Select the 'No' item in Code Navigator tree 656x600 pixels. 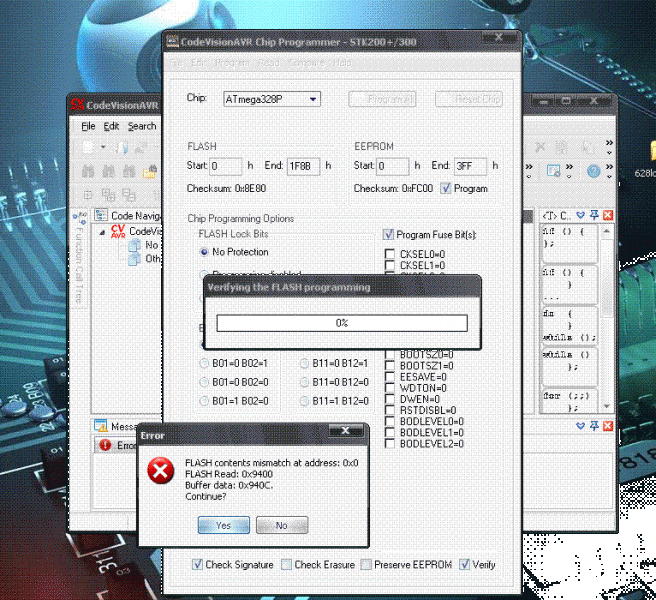(x=144, y=245)
